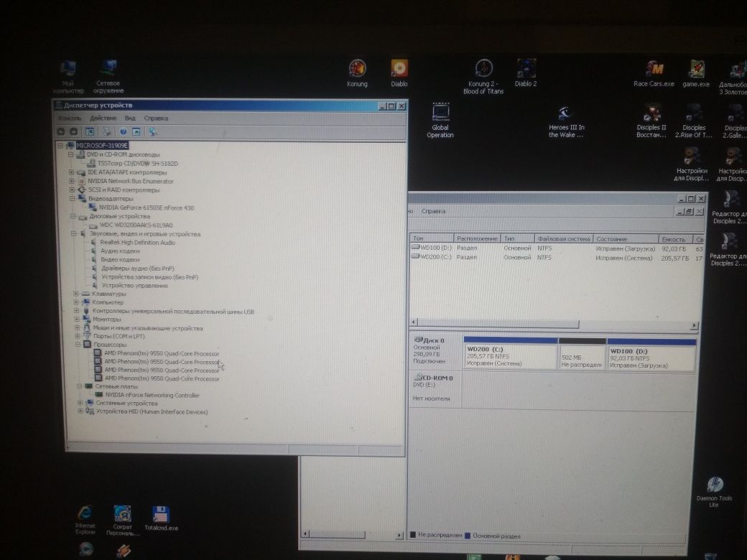Expand SCSI и RAID контроллеры node
Viewport: 747px width, 560px height.
pos(72,190)
